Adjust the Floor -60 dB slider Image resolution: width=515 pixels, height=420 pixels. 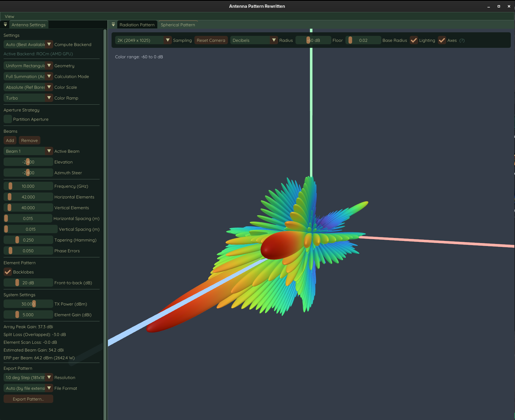(x=313, y=40)
